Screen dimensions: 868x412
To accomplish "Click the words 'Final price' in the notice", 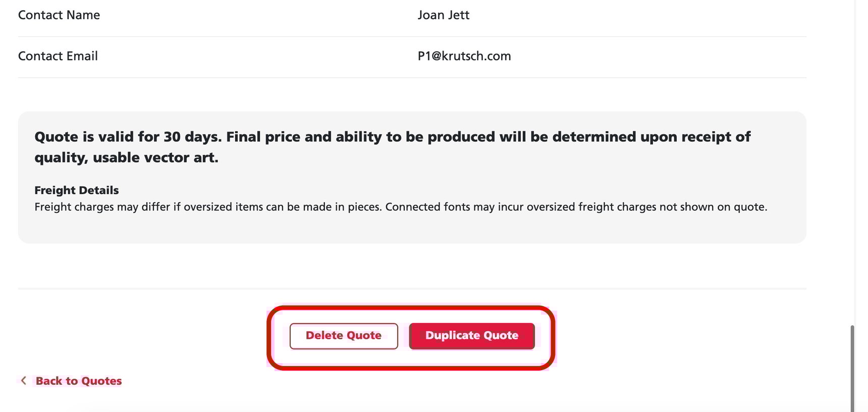I will coord(263,137).
